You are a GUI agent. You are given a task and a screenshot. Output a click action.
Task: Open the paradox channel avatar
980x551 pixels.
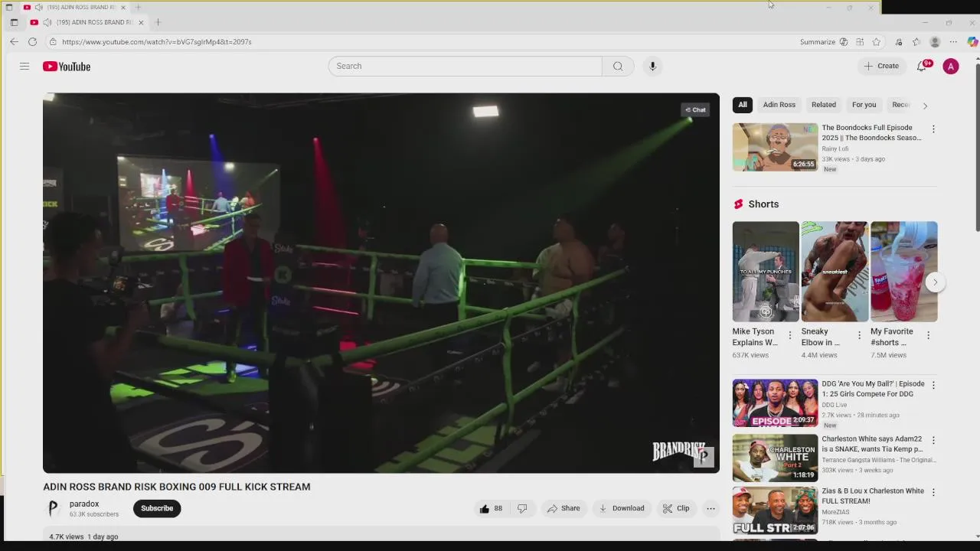coord(53,508)
